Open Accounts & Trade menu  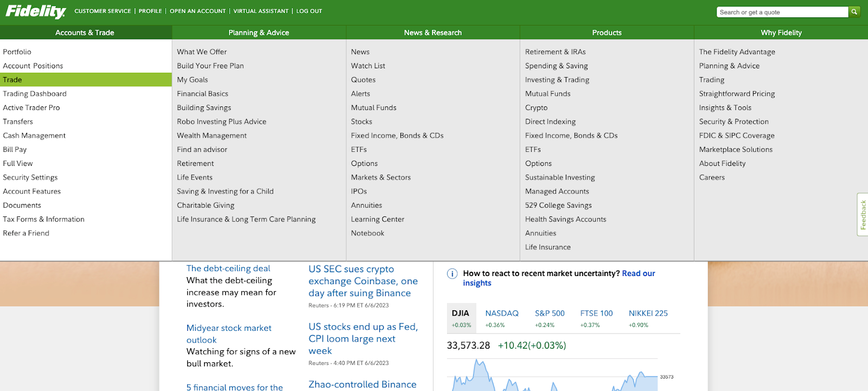pos(85,33)
